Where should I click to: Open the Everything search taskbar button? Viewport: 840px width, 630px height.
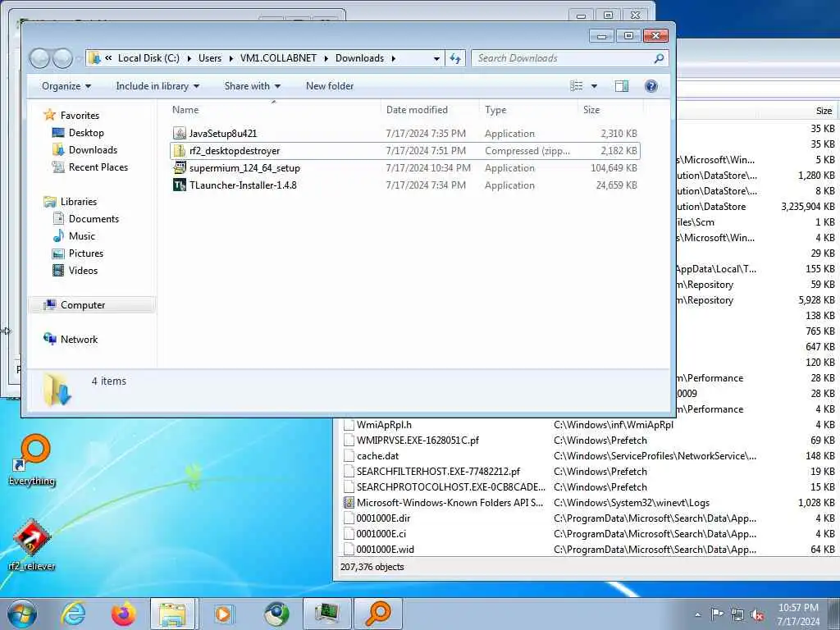[377, 614]
